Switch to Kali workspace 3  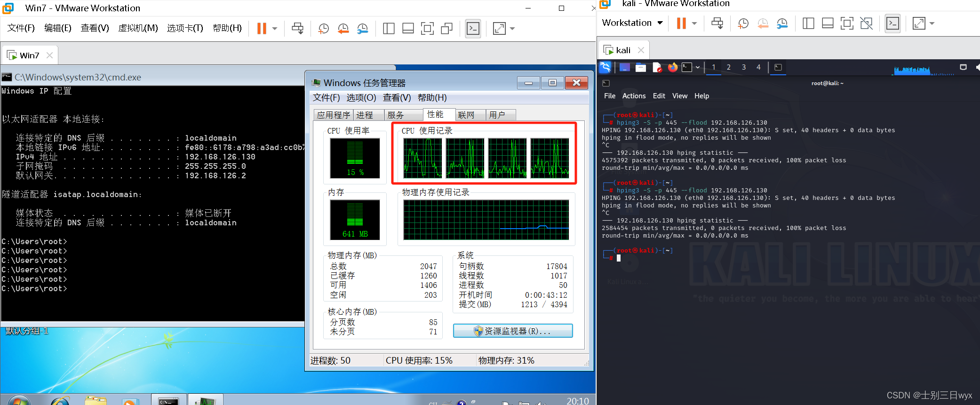[x=744, y=67]
